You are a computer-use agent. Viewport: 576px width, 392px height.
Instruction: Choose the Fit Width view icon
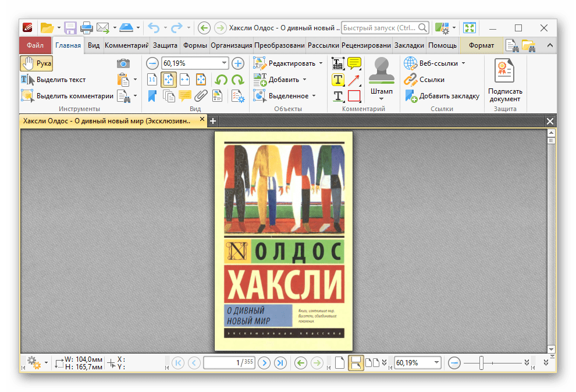pyautogui.click(x=185, y=80)
